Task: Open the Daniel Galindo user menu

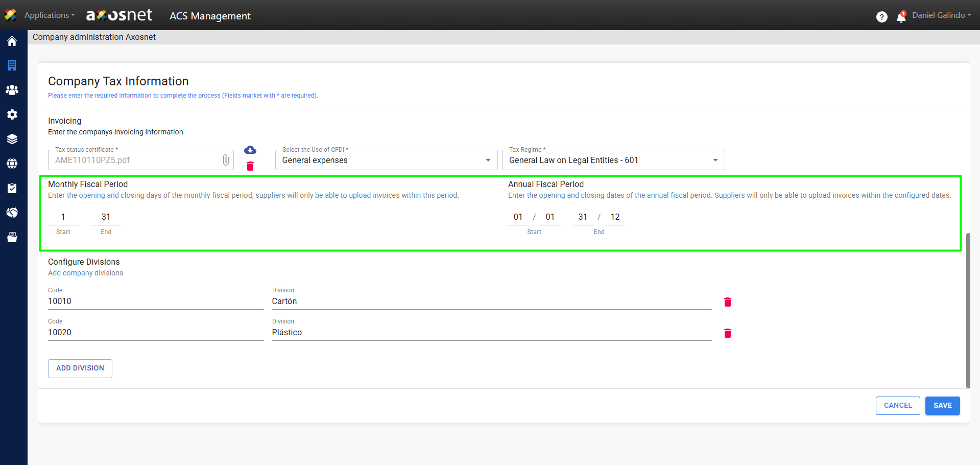Action: (942, 15)
